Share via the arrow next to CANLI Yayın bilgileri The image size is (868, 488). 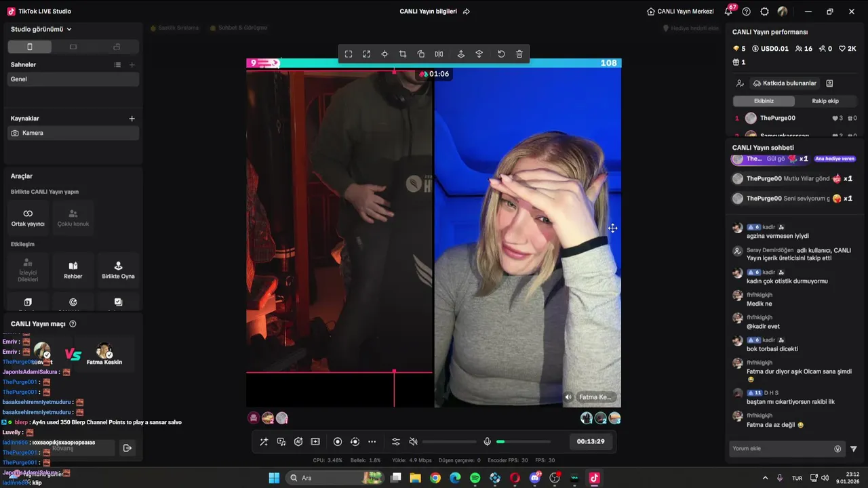tap(467, 12)
